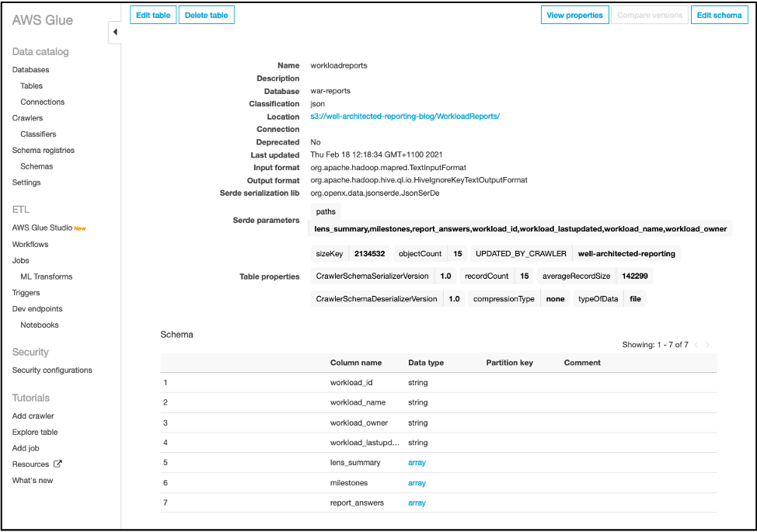Image resolution: width=757 pixels, height=532 pixels.
Task: Click the Edit table button
Action: 152,14
